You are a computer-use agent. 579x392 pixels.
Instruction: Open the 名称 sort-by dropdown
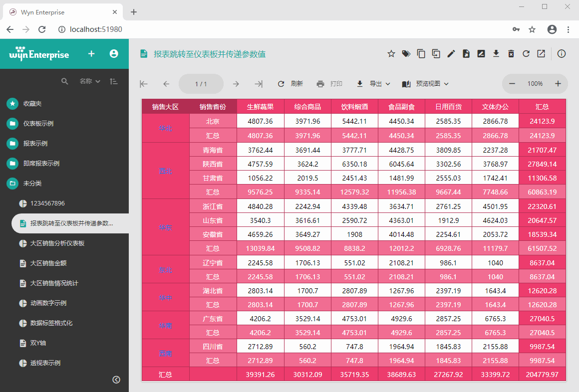coord(89,81)
